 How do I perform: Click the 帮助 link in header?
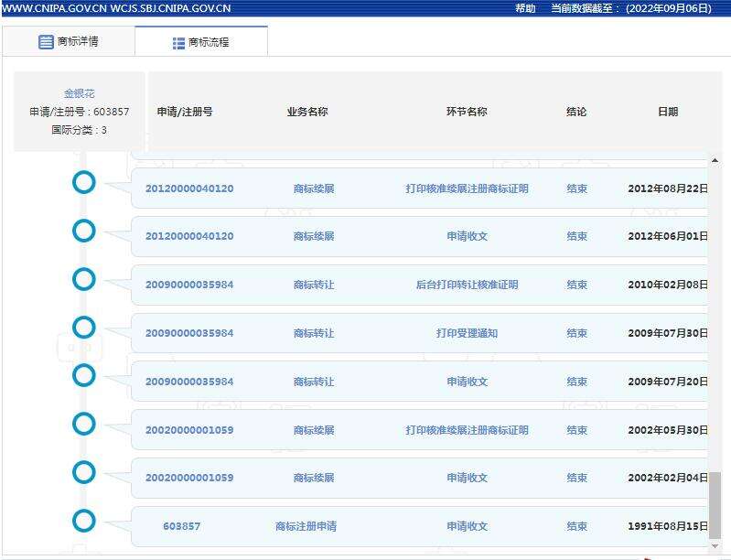tap(525, 8)
